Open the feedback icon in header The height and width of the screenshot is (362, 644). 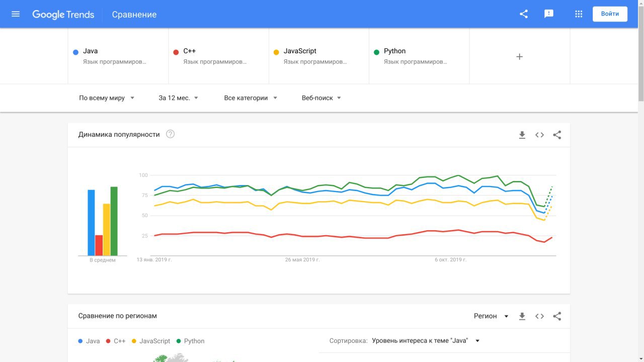(549, 14)
